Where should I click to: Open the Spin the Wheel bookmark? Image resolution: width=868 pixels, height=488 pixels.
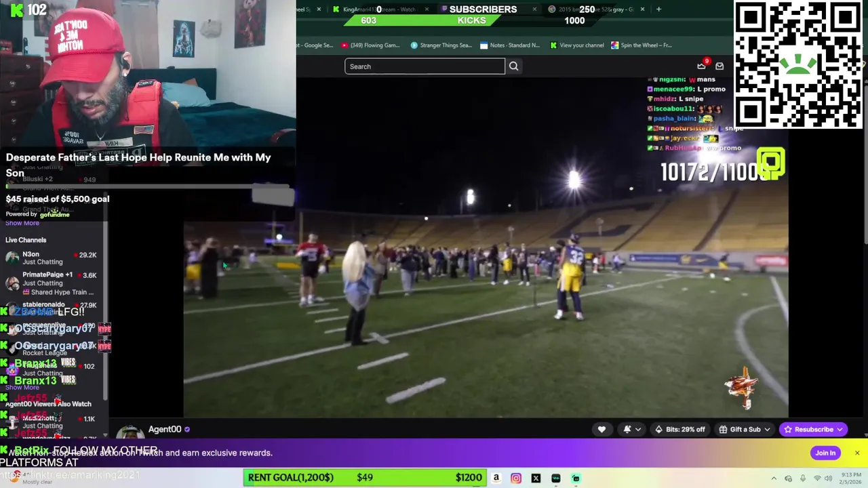[642, 45]
